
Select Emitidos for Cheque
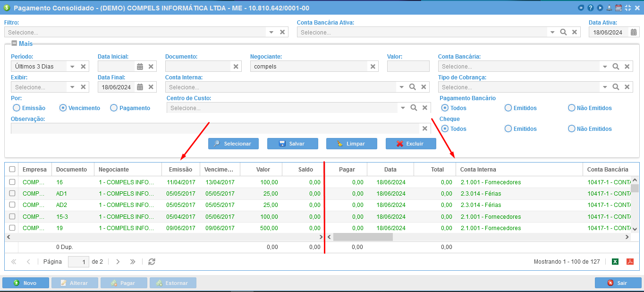[508, 129]
